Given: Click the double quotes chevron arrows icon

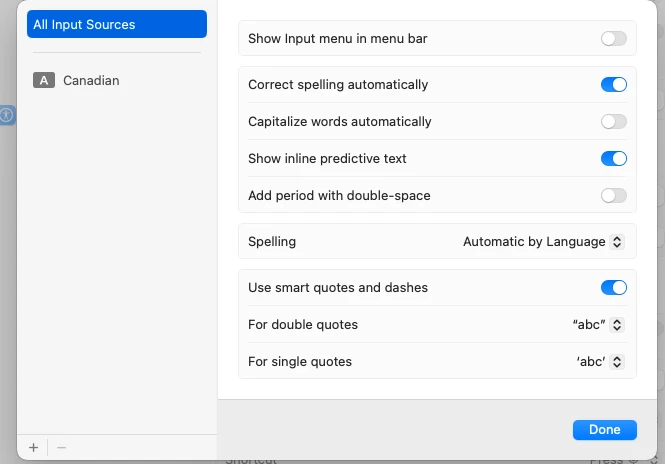Looking at the screenshot, I should pos(617,325).
